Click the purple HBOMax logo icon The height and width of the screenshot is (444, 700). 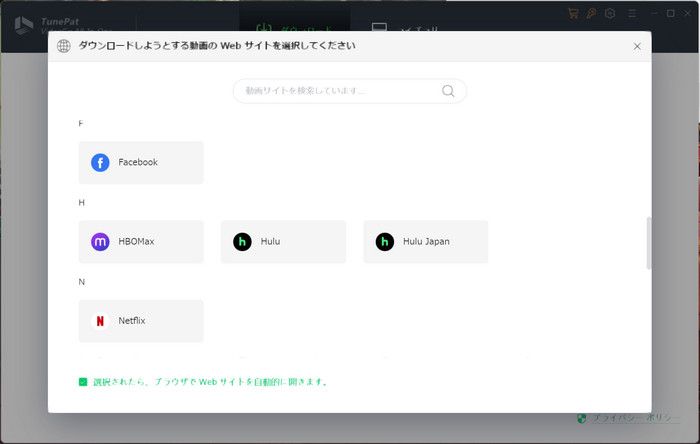point(100,242)
